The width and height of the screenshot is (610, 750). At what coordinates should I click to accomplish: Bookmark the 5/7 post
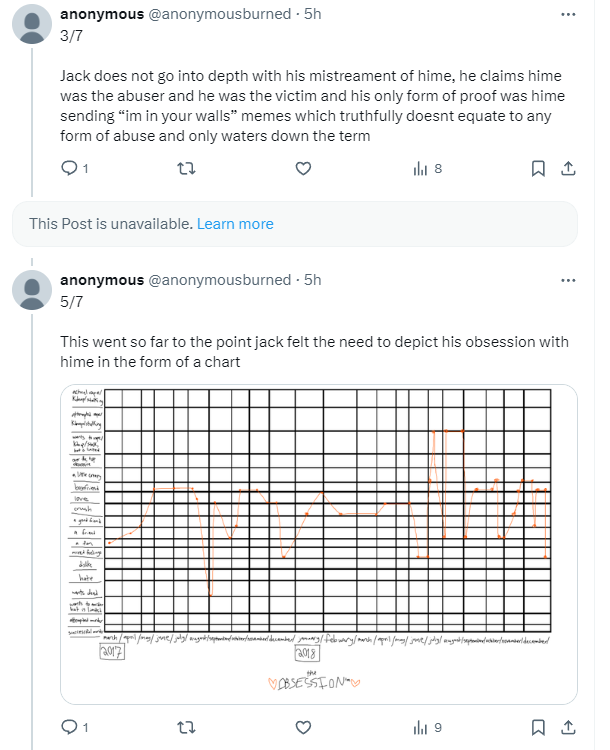coord(538,727)
